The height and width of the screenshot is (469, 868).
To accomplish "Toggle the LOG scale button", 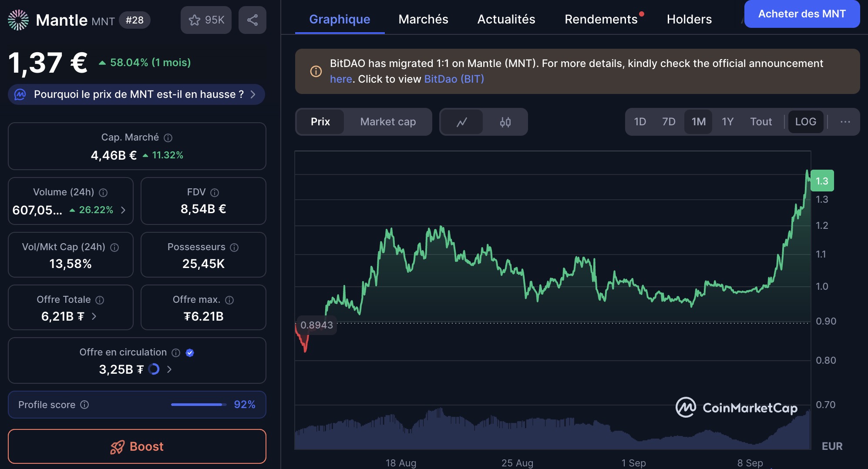I will (x=806, y=122).
